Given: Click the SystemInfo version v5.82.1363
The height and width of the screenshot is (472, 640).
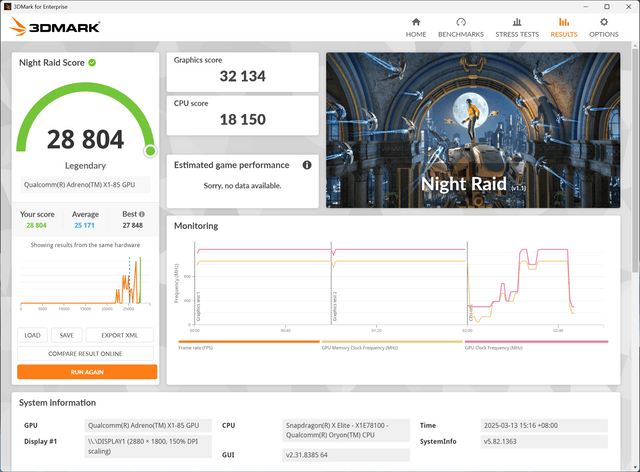Looking at the screenshot, I should point(544,441).
